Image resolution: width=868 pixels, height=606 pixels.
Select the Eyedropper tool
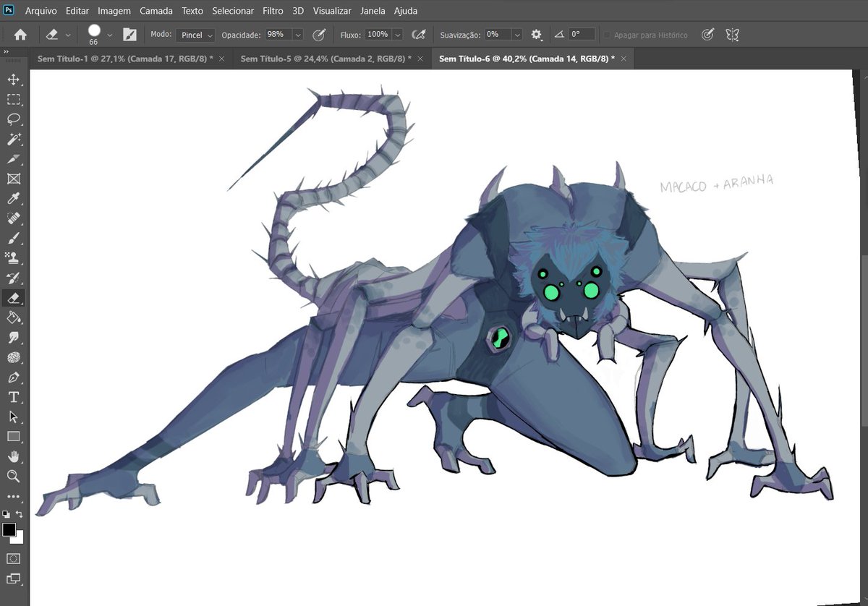pyautogui.click(x=13, y=198)
